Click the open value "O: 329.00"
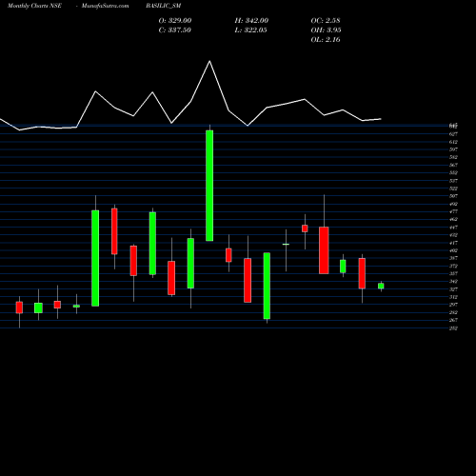The image size is (476, 476). tap(175, 20)
